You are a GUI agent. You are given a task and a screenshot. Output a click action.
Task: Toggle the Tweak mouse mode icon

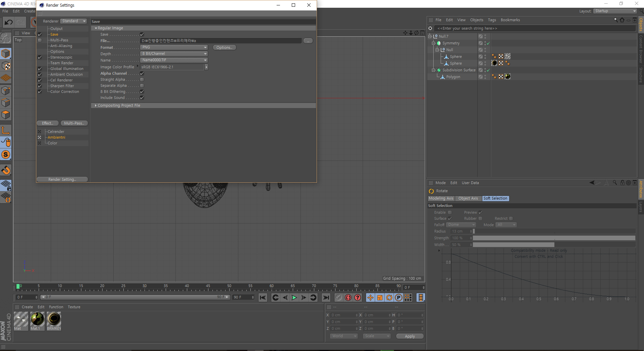pyautogui.click(x=6, y=142)
